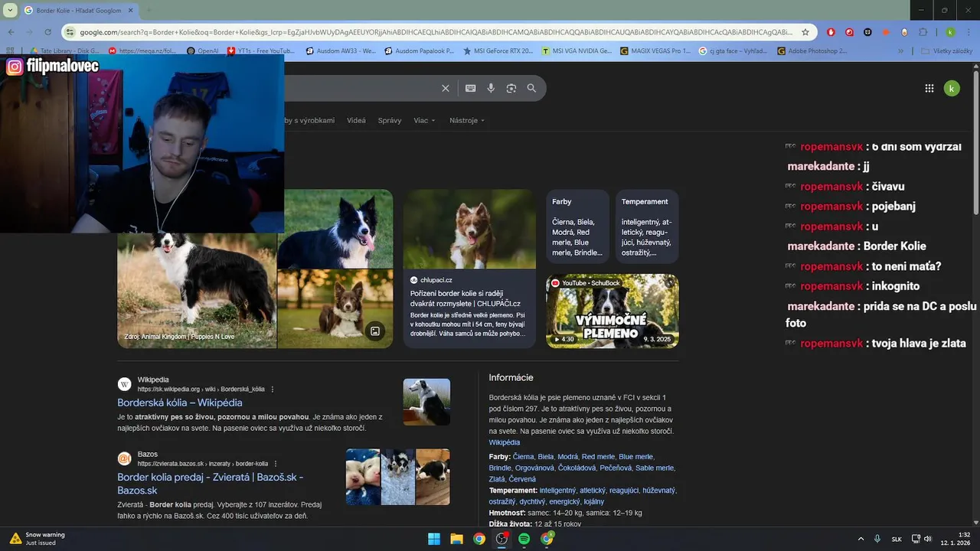
Task: Open the Wikipedia link under Informácie
Action: (504, 442)
